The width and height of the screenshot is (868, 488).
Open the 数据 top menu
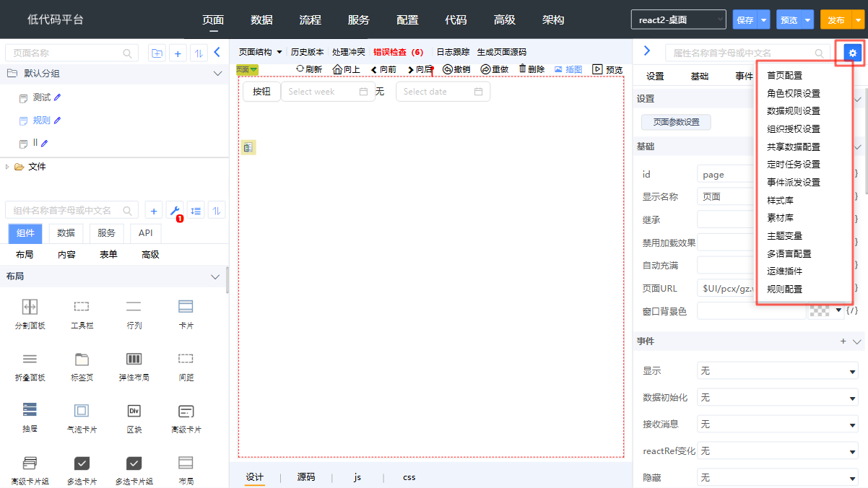click(x=262, y=19)
